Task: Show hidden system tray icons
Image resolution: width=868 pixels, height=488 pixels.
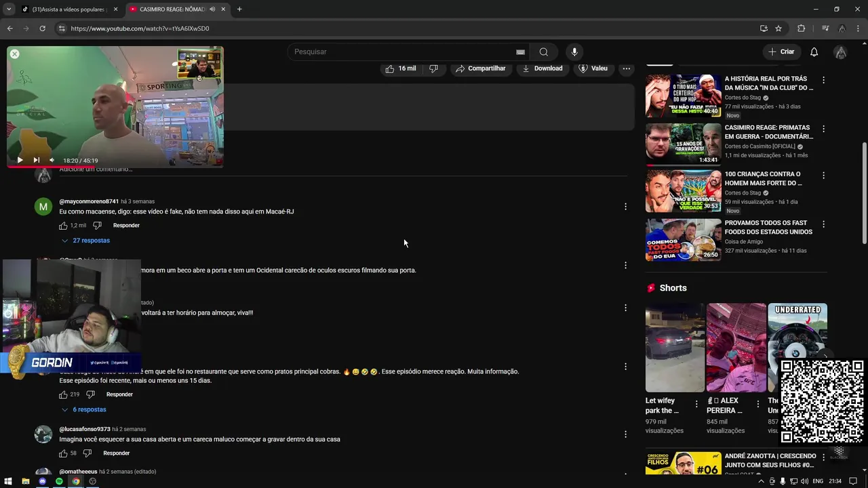Action: 761,481
